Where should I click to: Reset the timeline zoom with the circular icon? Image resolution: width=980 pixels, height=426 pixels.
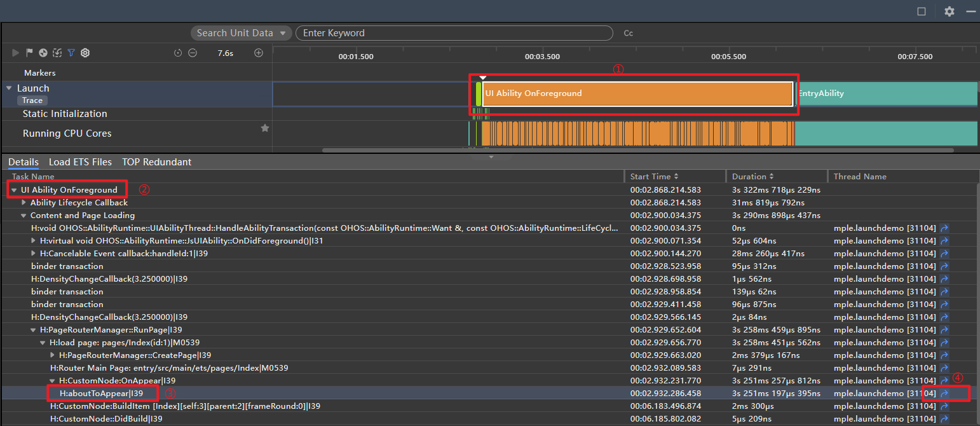pos(178,53)
